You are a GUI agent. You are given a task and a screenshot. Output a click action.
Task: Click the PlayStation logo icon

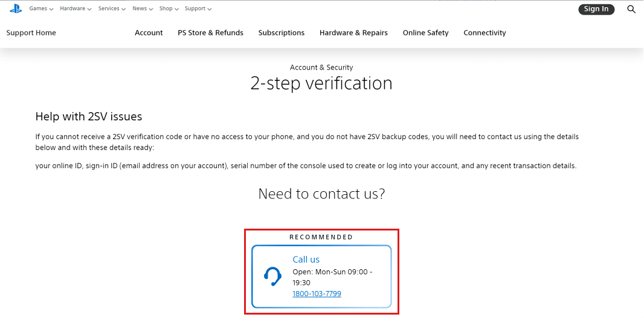(x=16, y=8)
